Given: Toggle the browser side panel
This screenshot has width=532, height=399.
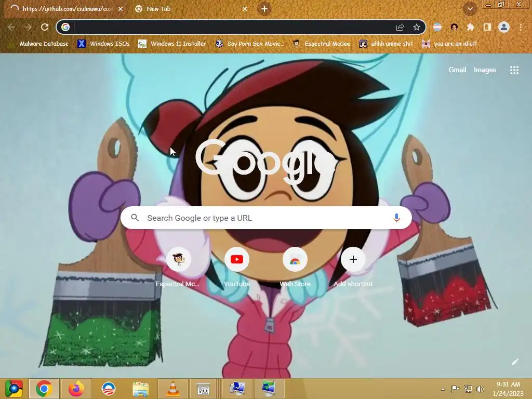Looking at the screenshot, I should pyautogui.click(x=487, y=27).
